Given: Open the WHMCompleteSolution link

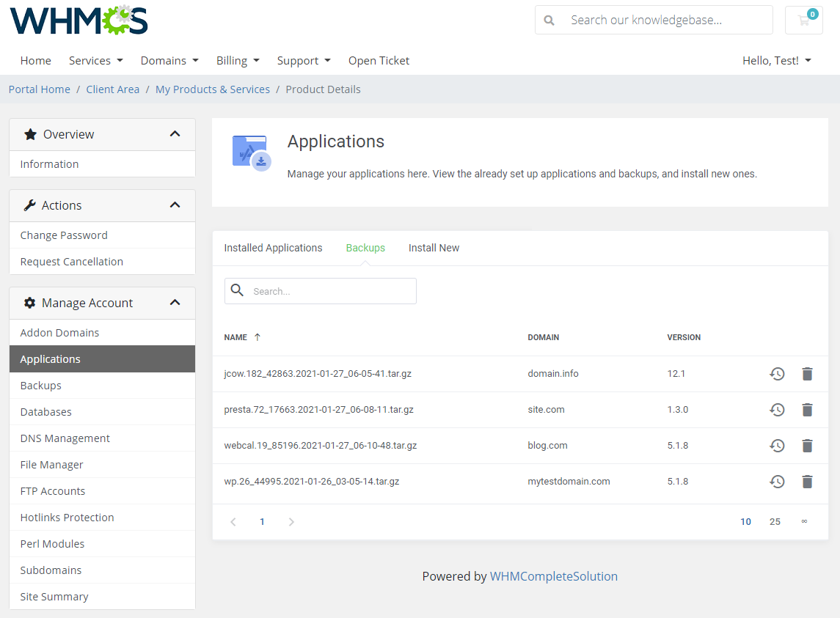Looking at the screenshot, I should pos(554,576).
